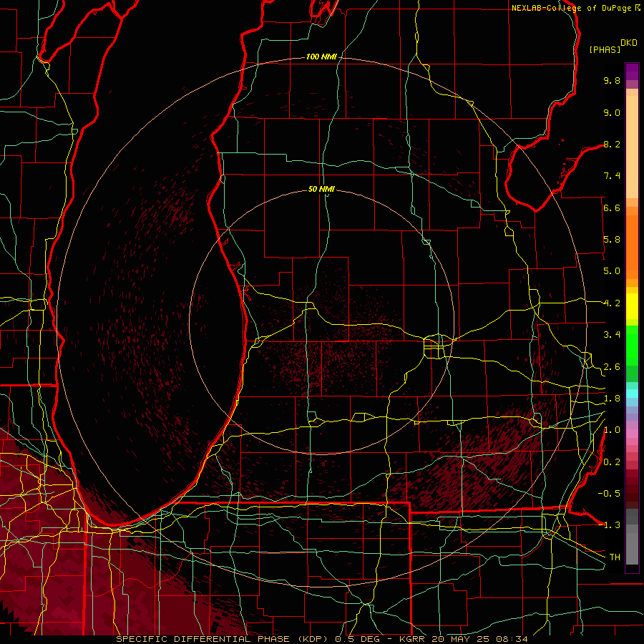Viewport: 644px width, 644px height.
Task: Pick the pink segment of the color bar
Action: click(x=632, y=434)
